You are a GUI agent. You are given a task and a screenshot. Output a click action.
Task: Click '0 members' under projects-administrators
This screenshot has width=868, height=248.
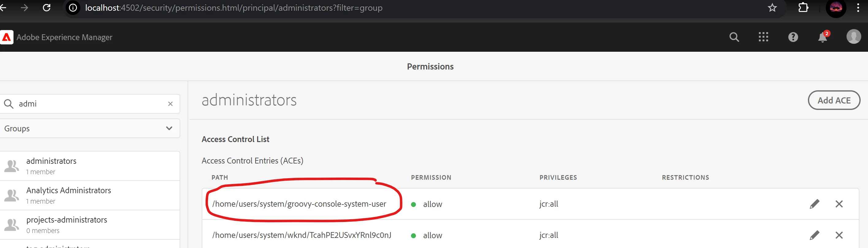coord(43,231)
